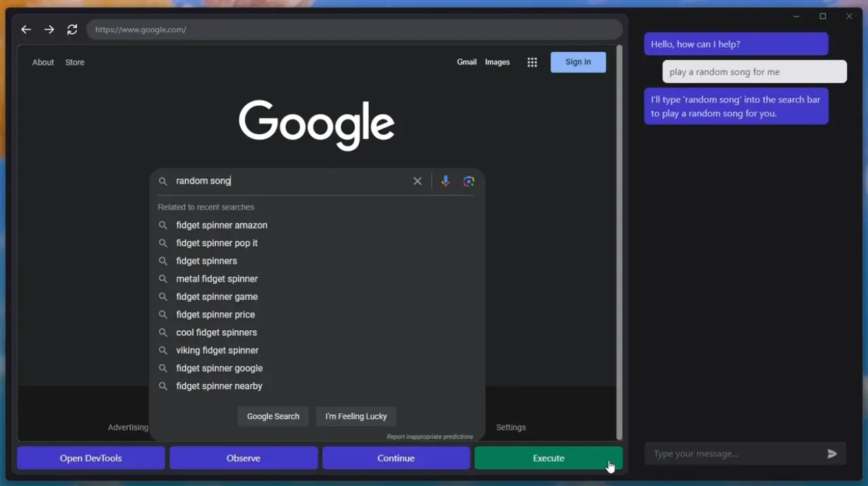Start voice search with the microphone icon
This screenshot has height=486, width=868.
[x=445, y=181]
